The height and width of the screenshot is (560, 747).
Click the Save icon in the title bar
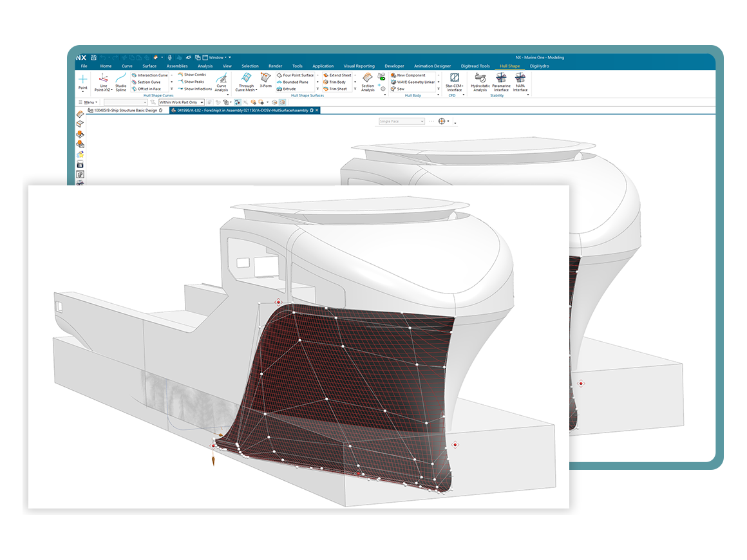[94, 58]
